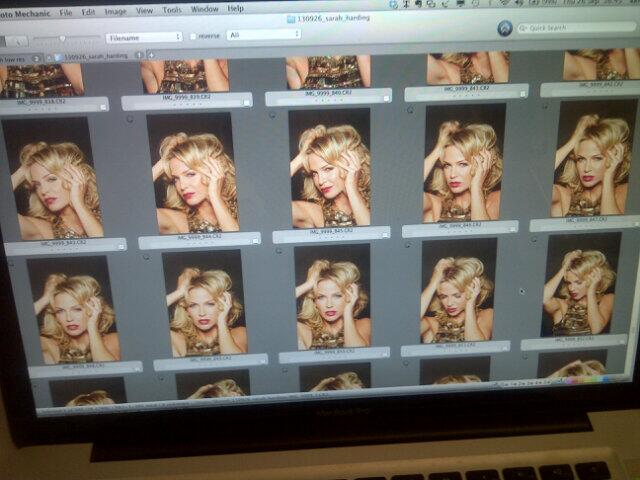Click the round blue icon beside Quick Search
Viewport: 640px width, 480px height.
505,28
